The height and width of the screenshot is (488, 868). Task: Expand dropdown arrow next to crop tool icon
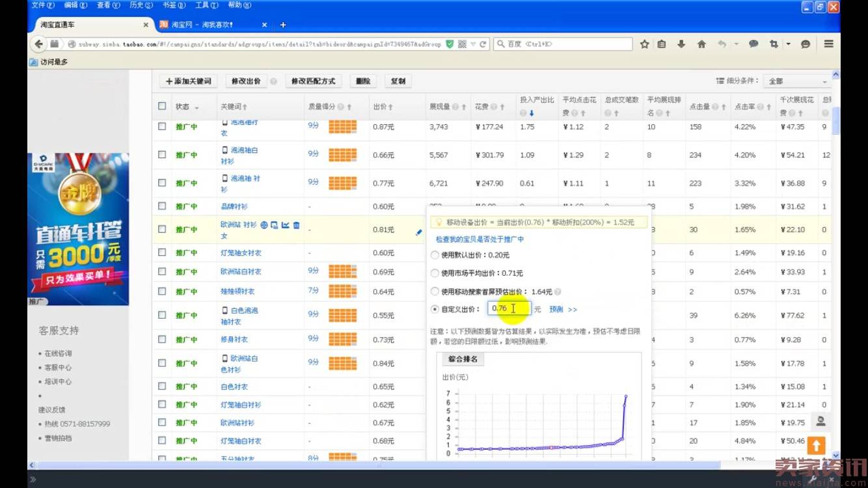pos(788,44)
